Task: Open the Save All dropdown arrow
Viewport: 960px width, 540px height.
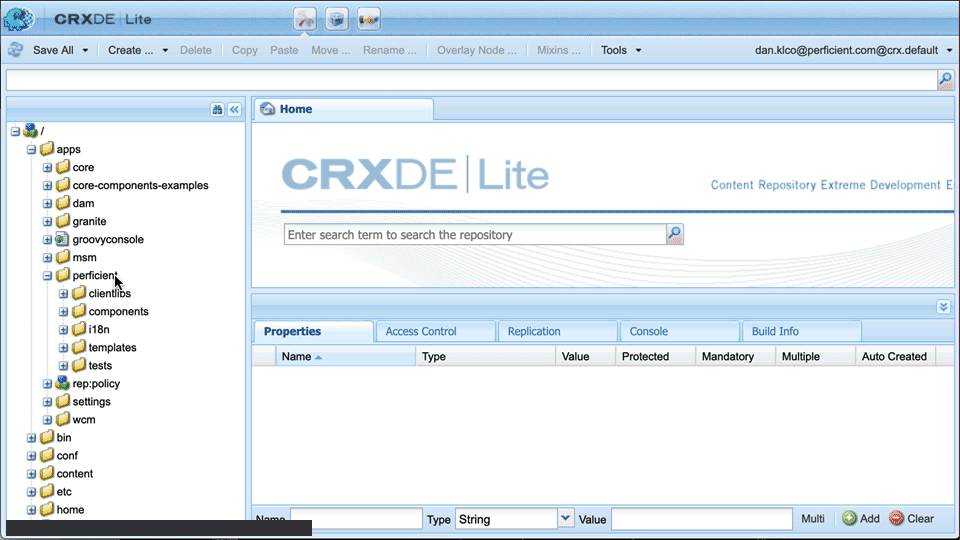Action: tap(85, 50)
